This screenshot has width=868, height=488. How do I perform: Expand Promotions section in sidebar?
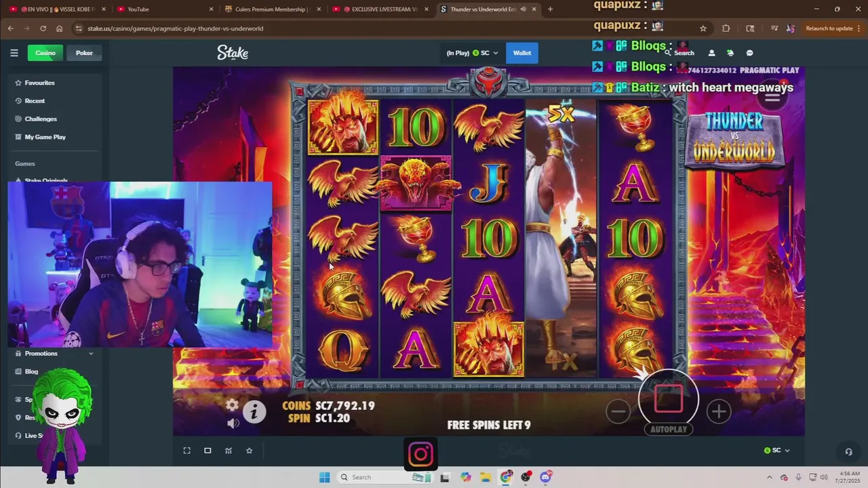tap(55, 353)
